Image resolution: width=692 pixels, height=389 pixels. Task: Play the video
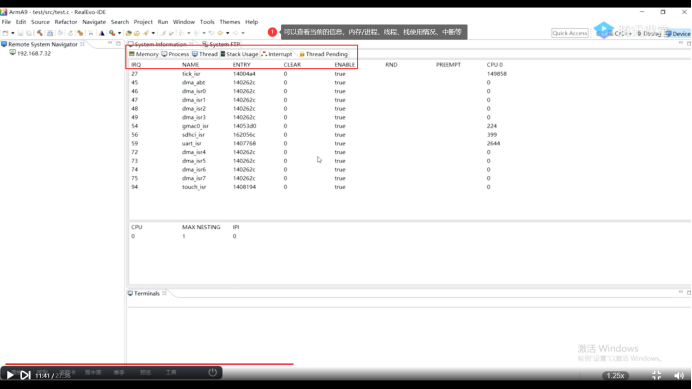click(10, 375)
